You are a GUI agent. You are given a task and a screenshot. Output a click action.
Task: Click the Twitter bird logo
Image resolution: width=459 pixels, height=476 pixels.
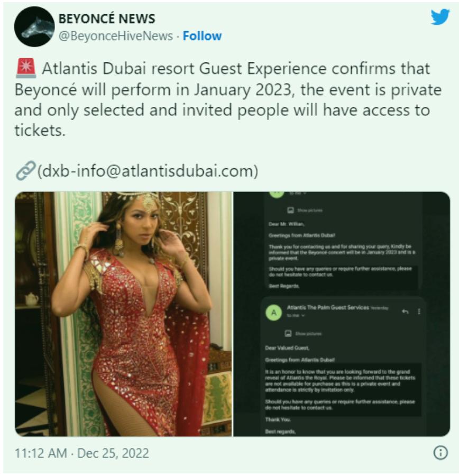tap(440, 17)
